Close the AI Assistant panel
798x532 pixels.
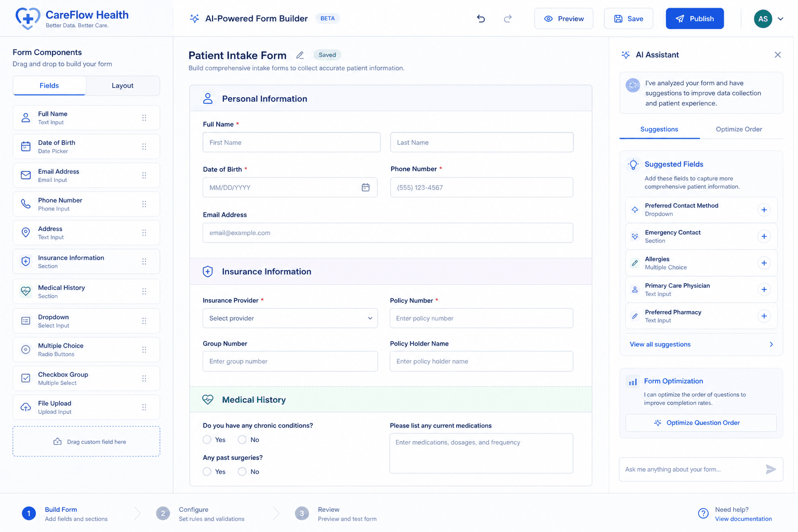pos(778,55)
